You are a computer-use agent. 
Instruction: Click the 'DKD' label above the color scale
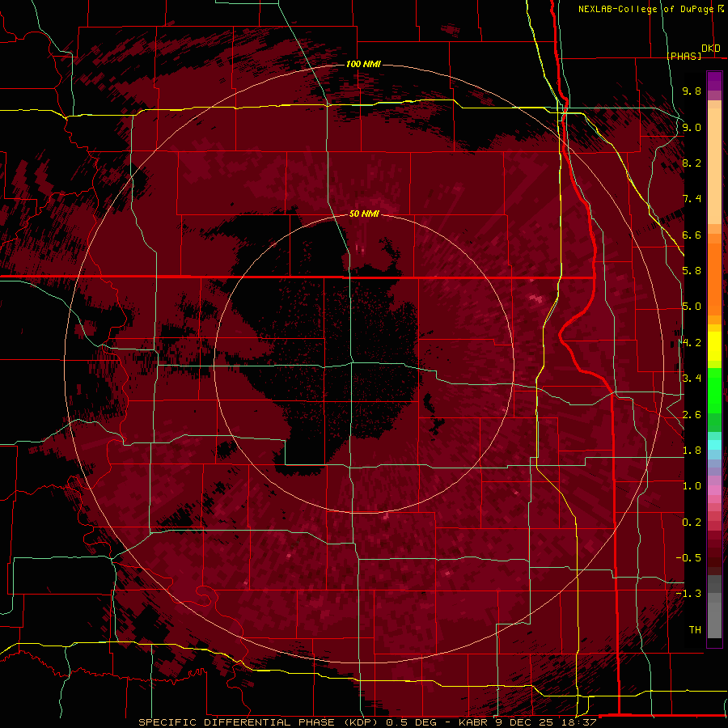(711, 49)
